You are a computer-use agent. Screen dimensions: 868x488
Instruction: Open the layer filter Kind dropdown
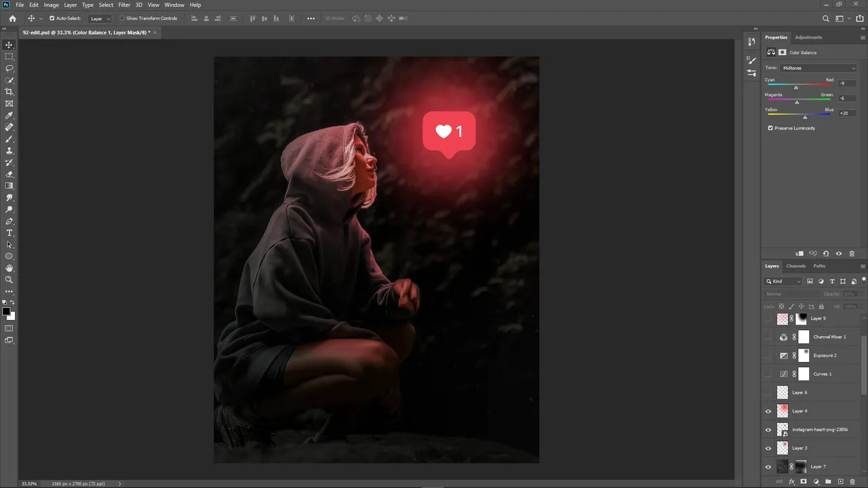784,281
